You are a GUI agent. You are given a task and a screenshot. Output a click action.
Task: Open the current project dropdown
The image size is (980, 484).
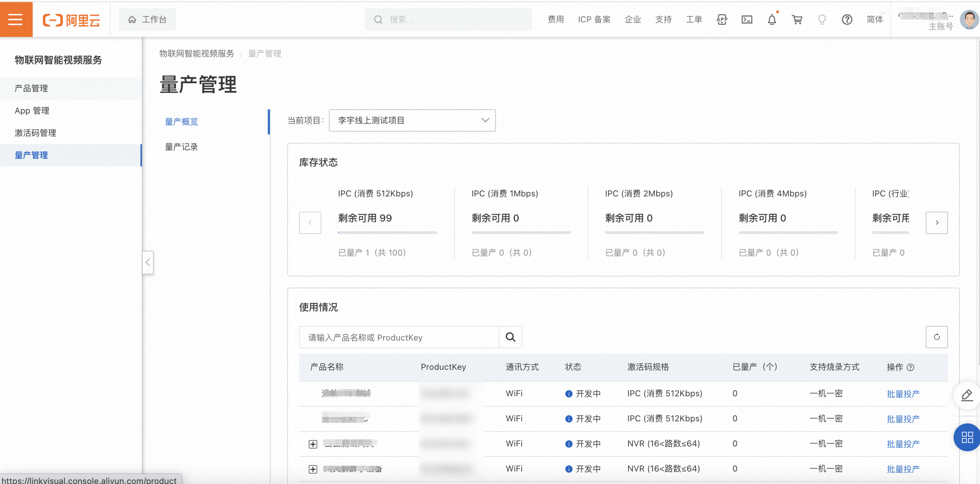point(412,120)
